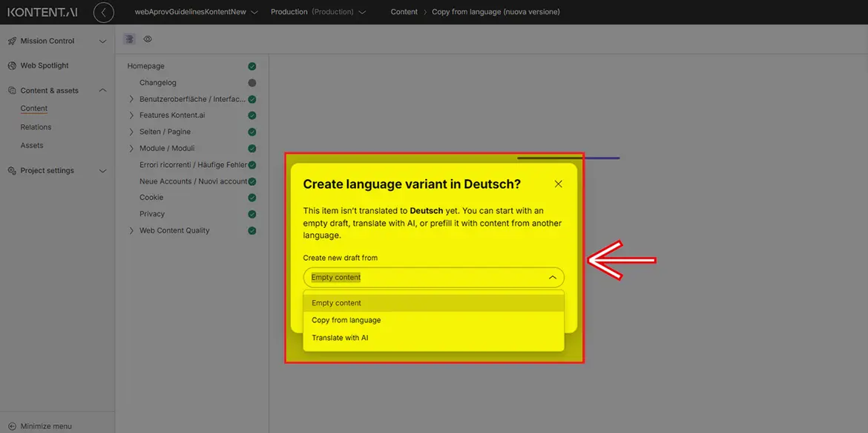Click the Web Spotlight globe icon
The height and width of the screenshot is (433, 868).
point(12,65)
